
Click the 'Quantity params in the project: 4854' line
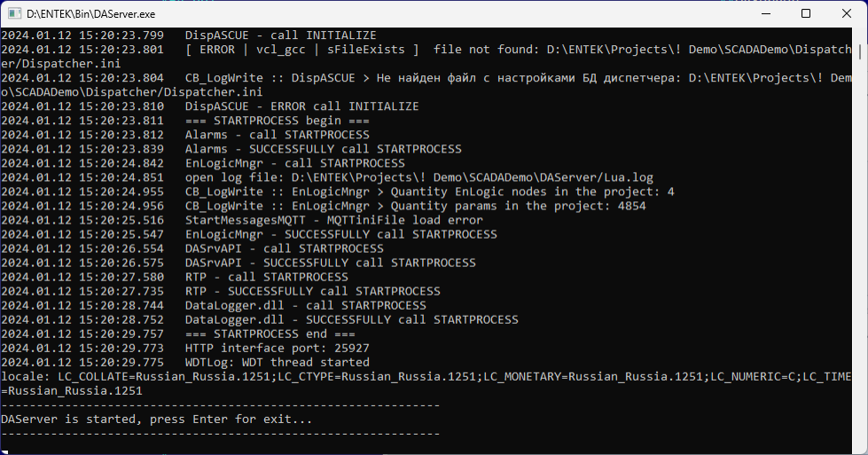point(415,206)
